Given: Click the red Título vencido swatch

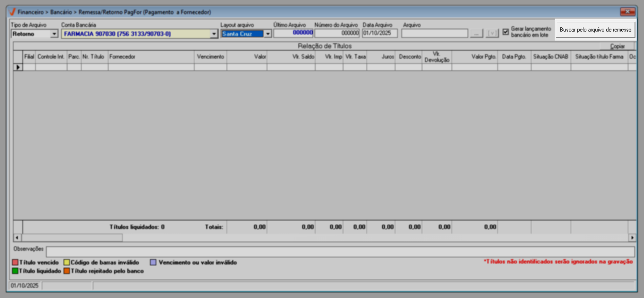Looking at the screenshot, I should click(x=15, y=262).
